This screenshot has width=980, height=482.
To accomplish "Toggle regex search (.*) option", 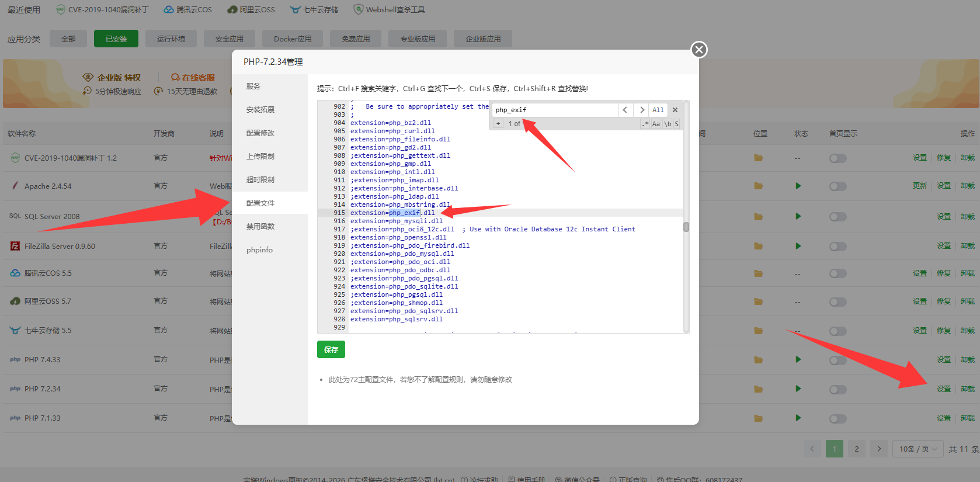I will [645, 124].
